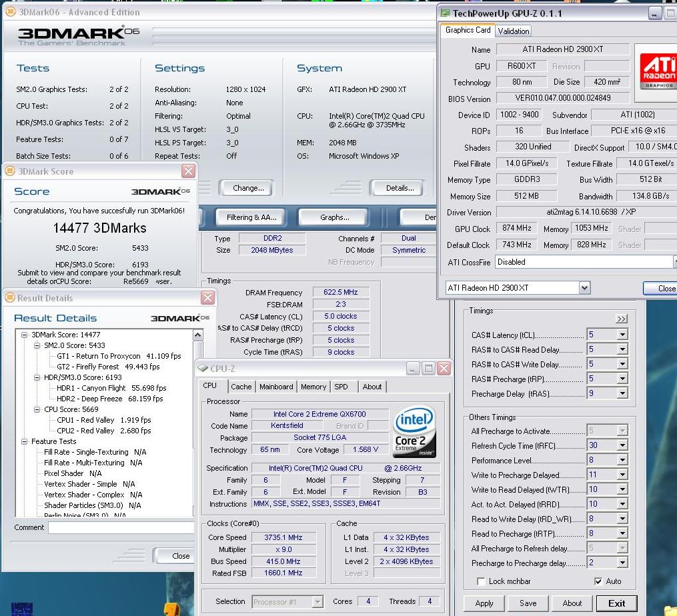
Task: Select the Graphics Card tab in GPU-Z
Action: click(468, 30)
